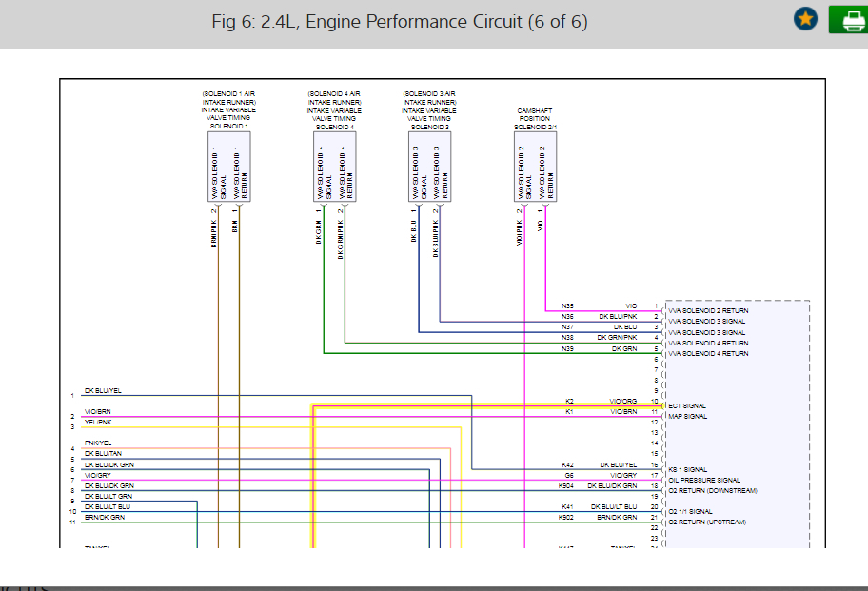Click the K41 circuit code
Viewport: 868px width, 591px height.
567,507
